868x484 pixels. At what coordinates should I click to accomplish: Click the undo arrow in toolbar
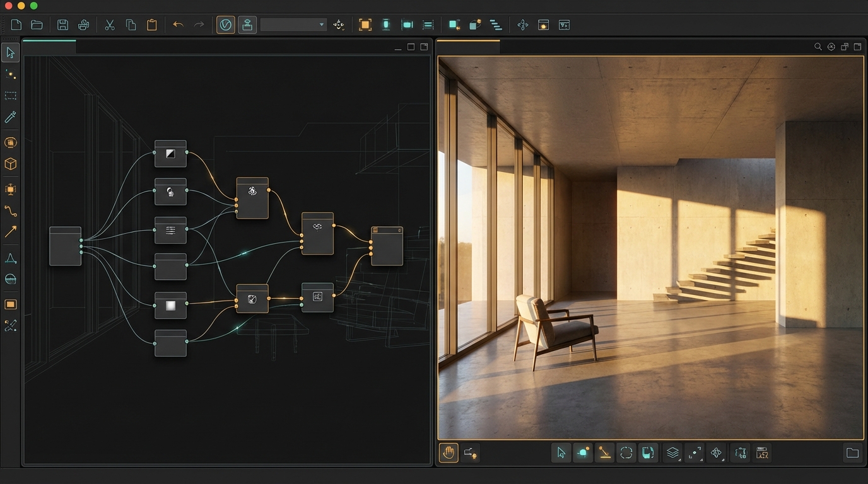[178, 25]
